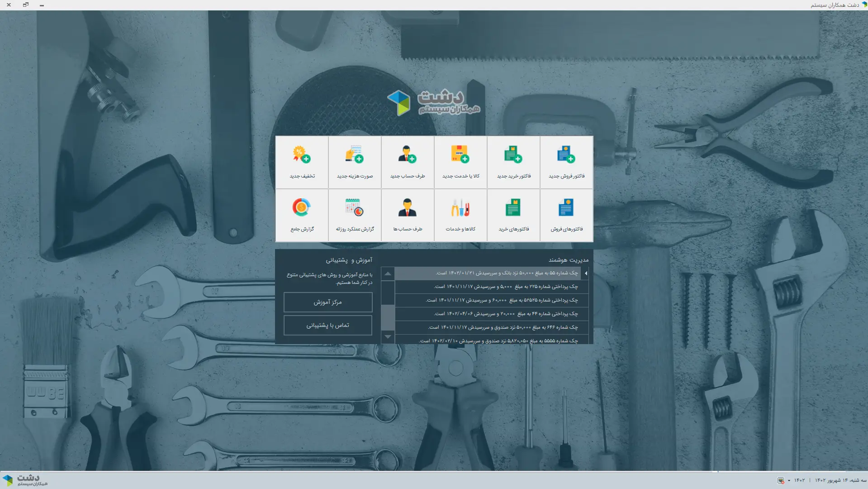Viewport: 868px width, 489px height.
Task: Add new product or service (کالا یا خدمت جدید)
Action: tap(460, 162)
